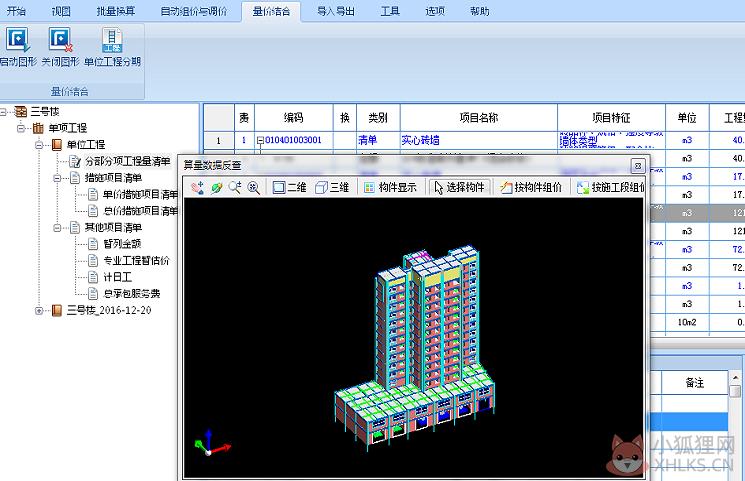Viewport: 745px width, 481px height.
Task: Click the green rotate view icon
Action: pos(217,187)
